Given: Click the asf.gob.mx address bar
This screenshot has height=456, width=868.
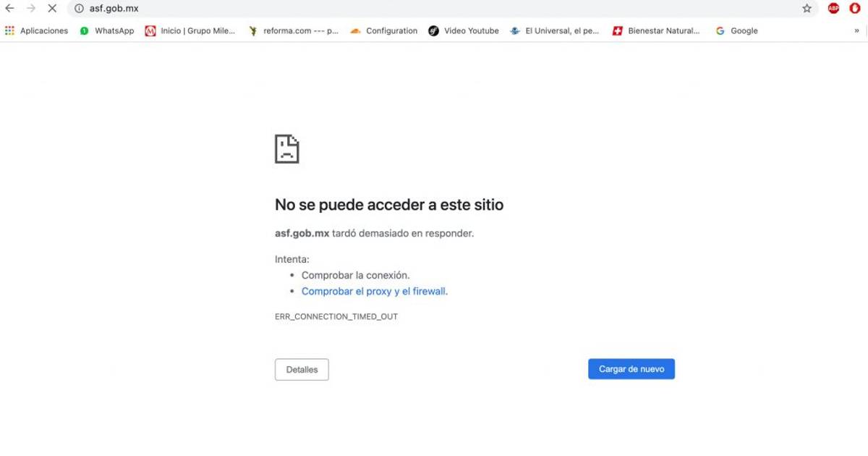Looking at the screenshot, I should [434, 9].
